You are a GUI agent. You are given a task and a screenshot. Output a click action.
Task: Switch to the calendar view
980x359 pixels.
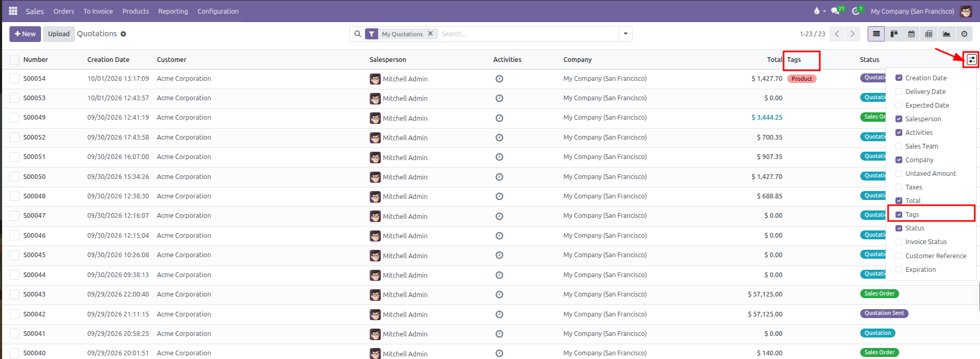[911, 34]
